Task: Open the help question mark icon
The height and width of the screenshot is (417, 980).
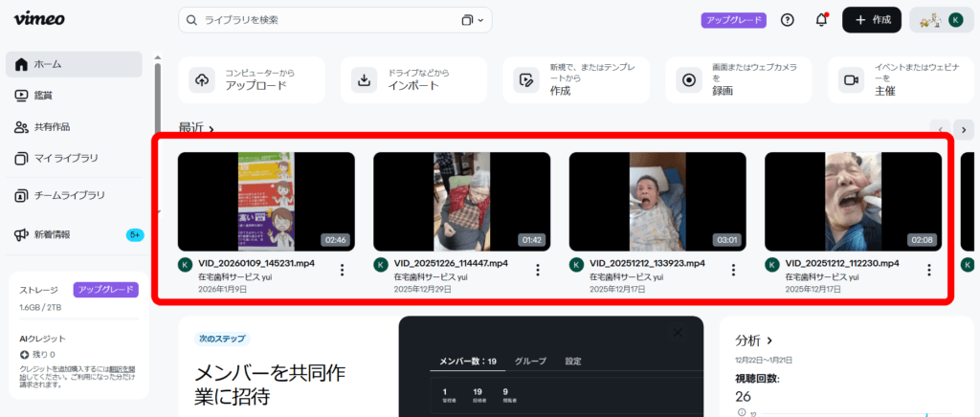Action: [787, 20]
